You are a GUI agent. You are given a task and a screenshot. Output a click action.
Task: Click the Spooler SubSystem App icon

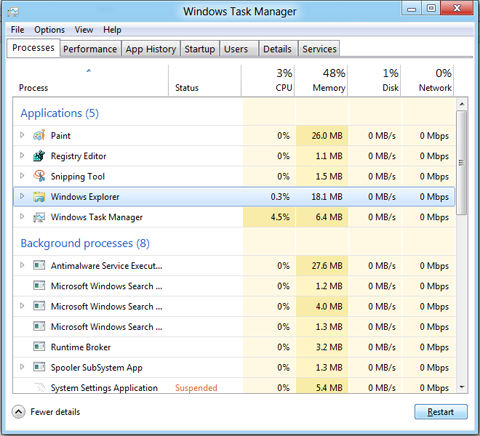pyautogui.click(x=39, y=367)
